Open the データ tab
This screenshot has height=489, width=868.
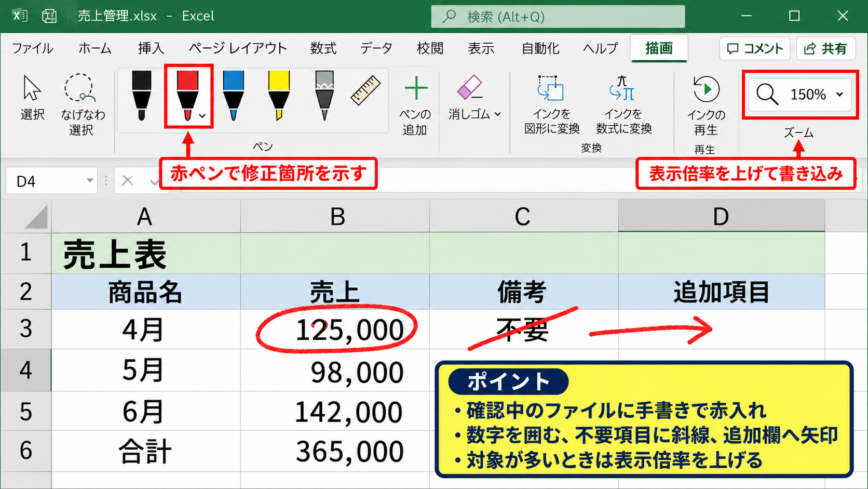click(x=376, y=48)
